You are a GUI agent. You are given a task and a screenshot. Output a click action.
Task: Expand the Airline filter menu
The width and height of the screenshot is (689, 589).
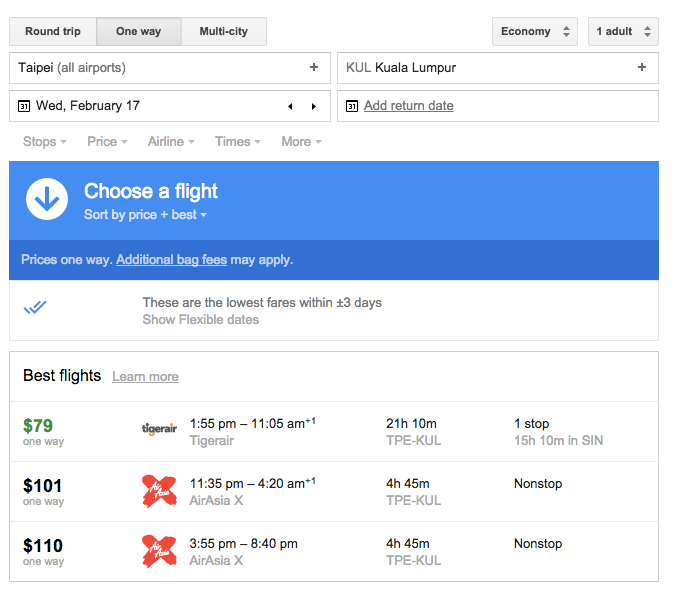171,142
